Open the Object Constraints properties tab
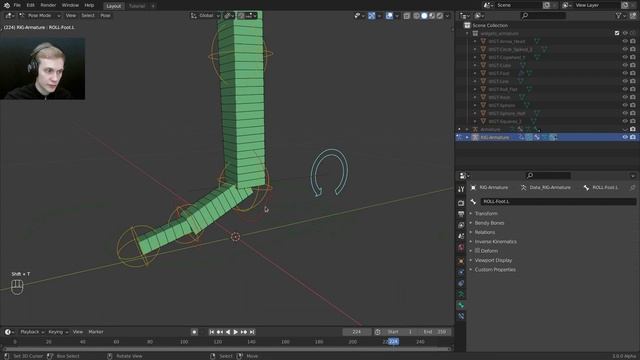640x360 pixels. (461, 283)
